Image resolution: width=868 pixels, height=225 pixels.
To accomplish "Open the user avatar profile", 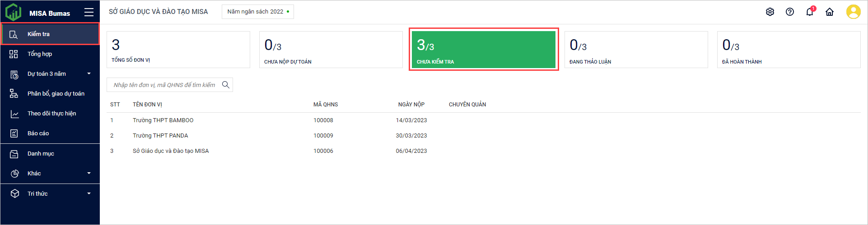I will click(853, 12).
